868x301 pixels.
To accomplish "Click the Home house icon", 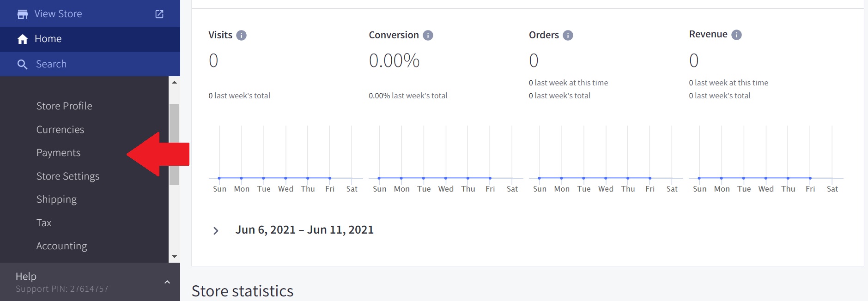I will [x=22, y=39].
